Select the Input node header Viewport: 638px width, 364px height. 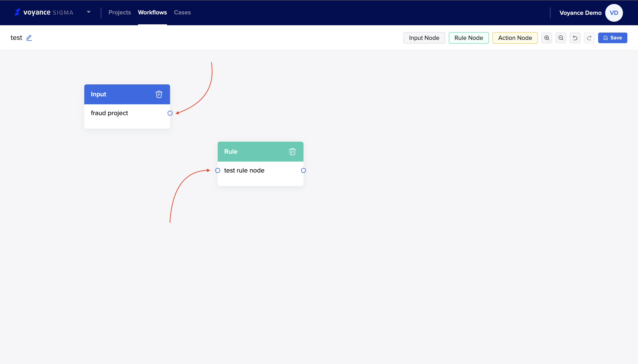tap(127, 94)
